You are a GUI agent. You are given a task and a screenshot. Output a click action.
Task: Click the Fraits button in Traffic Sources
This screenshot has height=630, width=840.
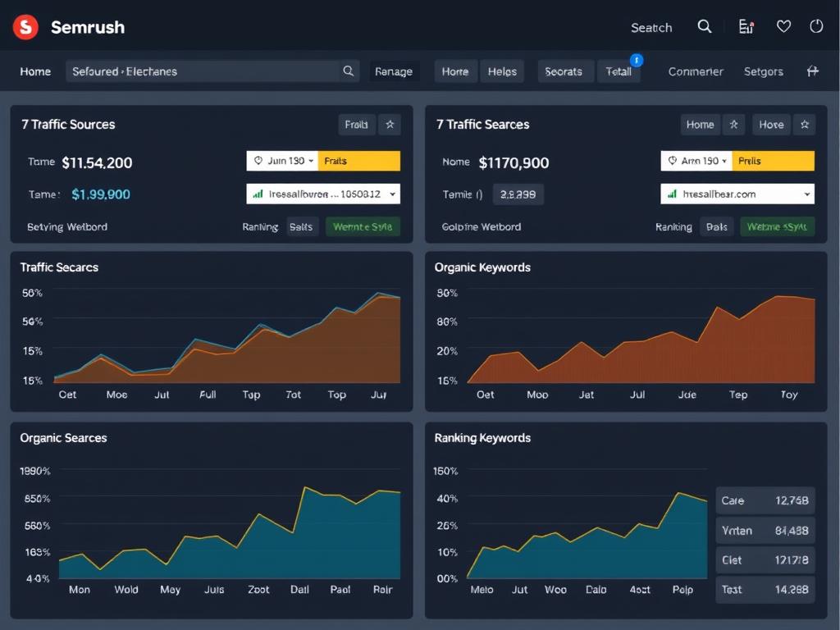pos(356,125)
